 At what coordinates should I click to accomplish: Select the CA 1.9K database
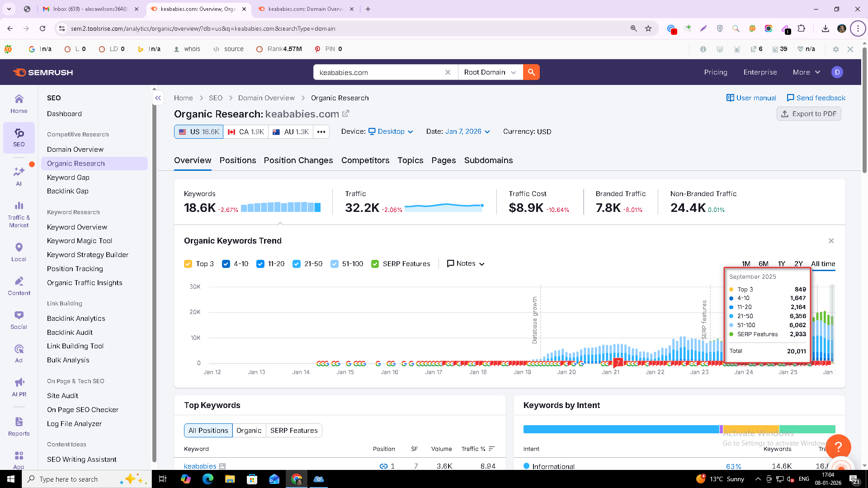[x=245, y=132]
